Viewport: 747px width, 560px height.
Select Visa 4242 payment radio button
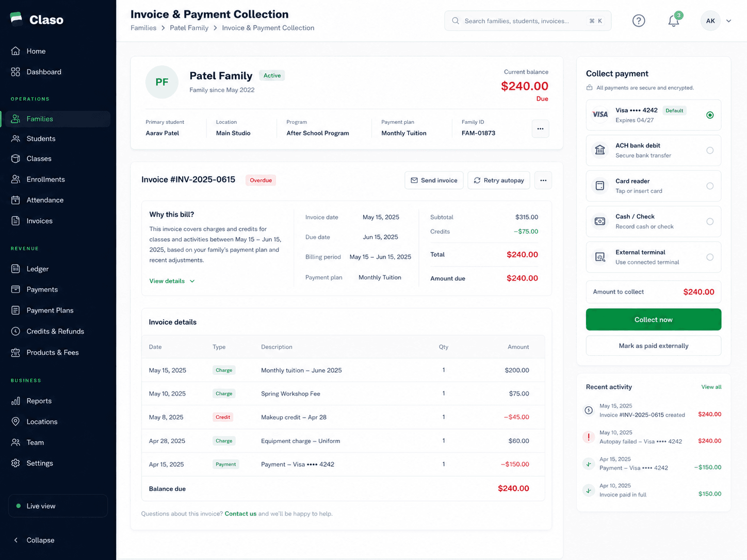coord(710,115)
